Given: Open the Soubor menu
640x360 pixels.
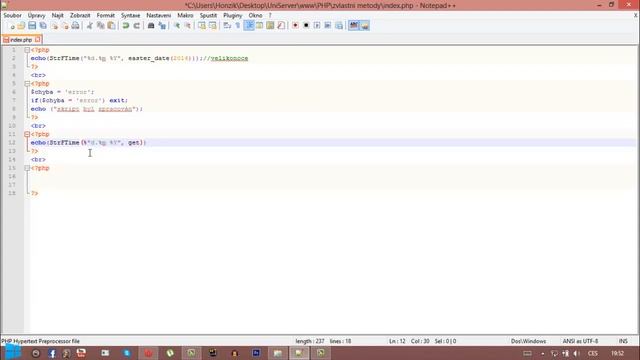Looking at the screenshot, I should pyautogui.click(x=12, y=16).
